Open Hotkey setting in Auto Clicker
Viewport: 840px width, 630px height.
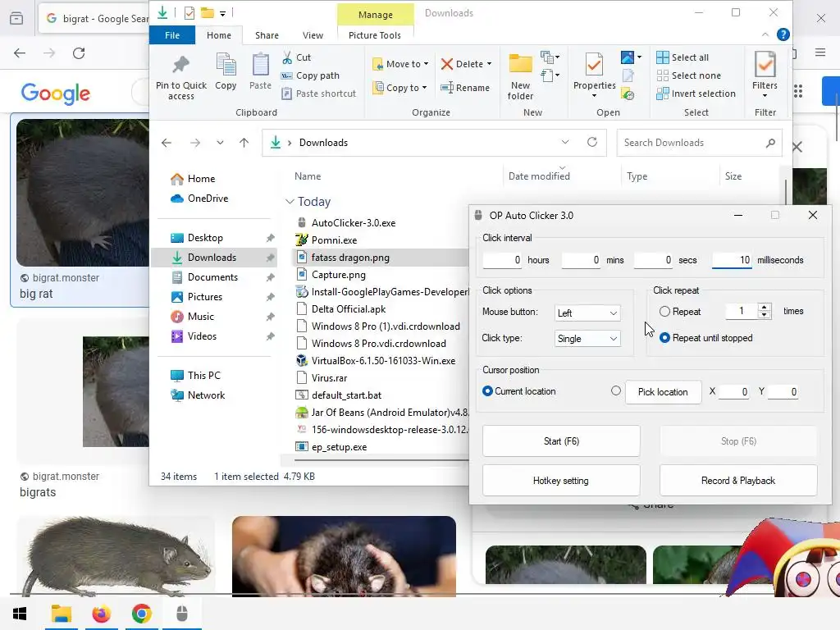(561, 481)
